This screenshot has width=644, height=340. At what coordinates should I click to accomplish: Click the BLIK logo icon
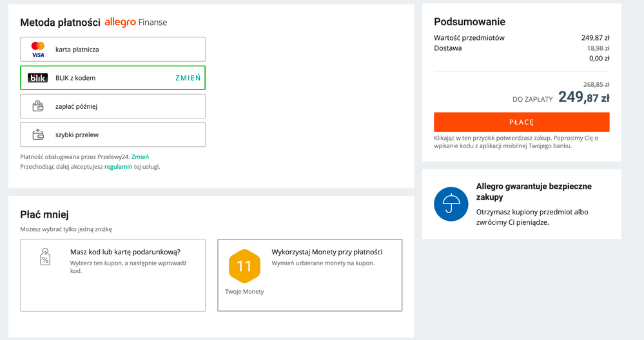38,78
